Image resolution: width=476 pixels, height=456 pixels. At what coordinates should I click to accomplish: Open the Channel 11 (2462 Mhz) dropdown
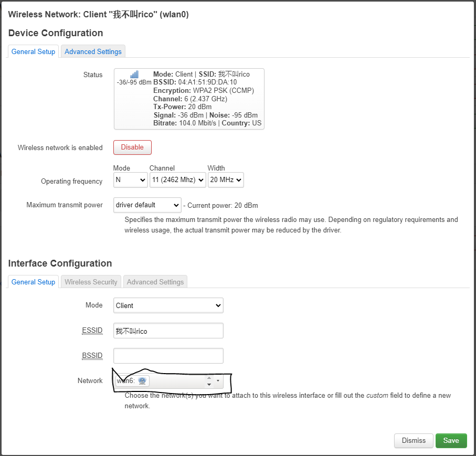[178, 180]
